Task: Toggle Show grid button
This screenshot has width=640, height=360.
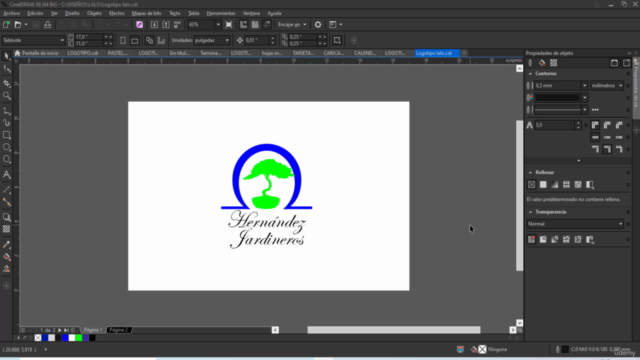Action: coord(255,24)
